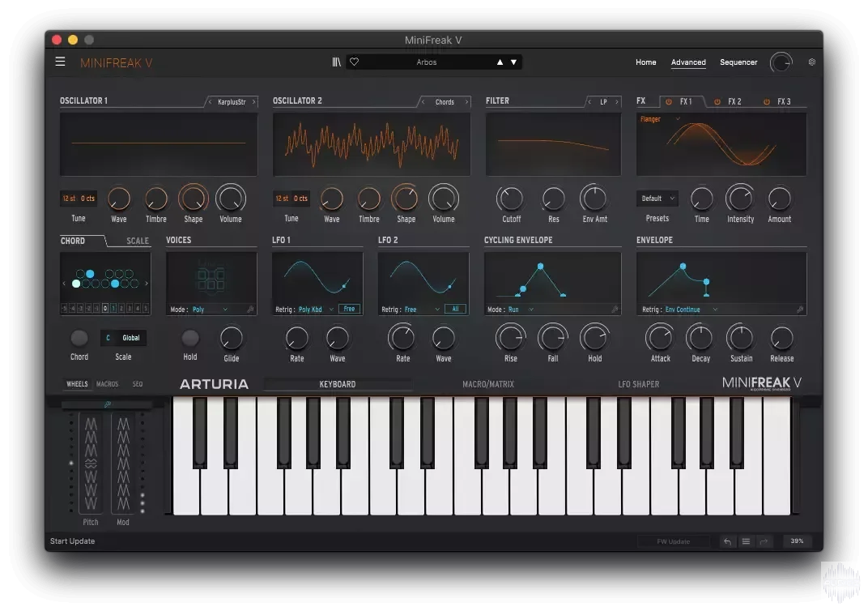Open the hamburger main menu
The height and width of the screenshot is (611, 868).
pos(61,62)
